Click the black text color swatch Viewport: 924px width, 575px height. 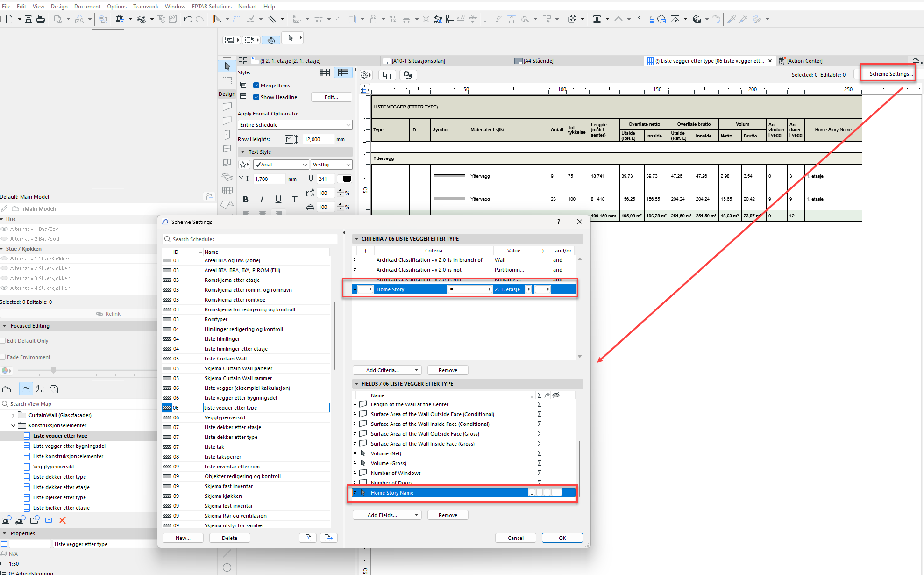[347, 179]
